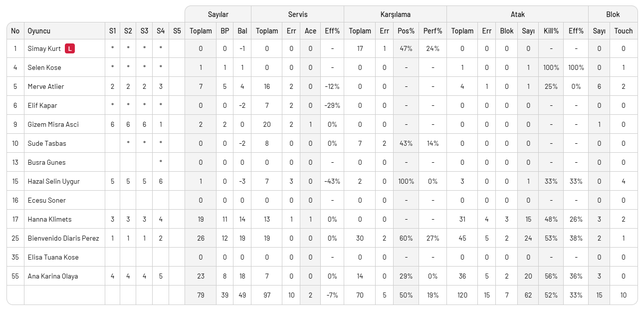Sort by the No column header
This screenshot has height=309, width=644.
15,31
